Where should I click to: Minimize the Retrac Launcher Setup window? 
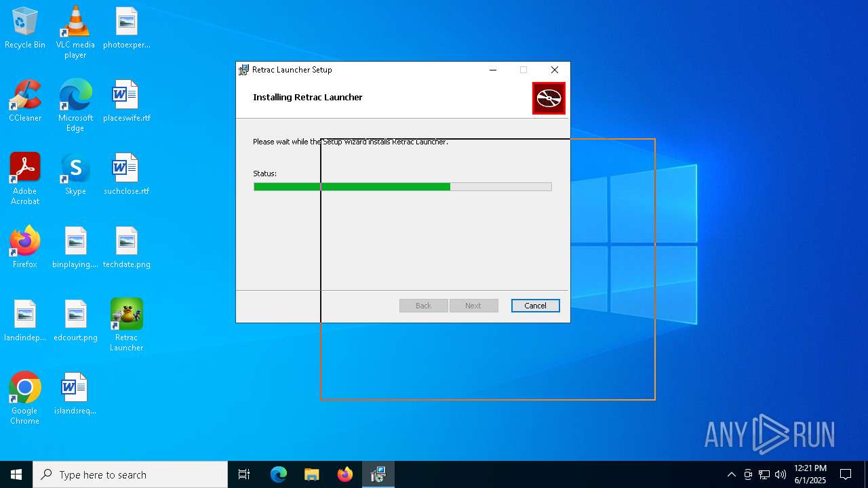coord(493,70)
